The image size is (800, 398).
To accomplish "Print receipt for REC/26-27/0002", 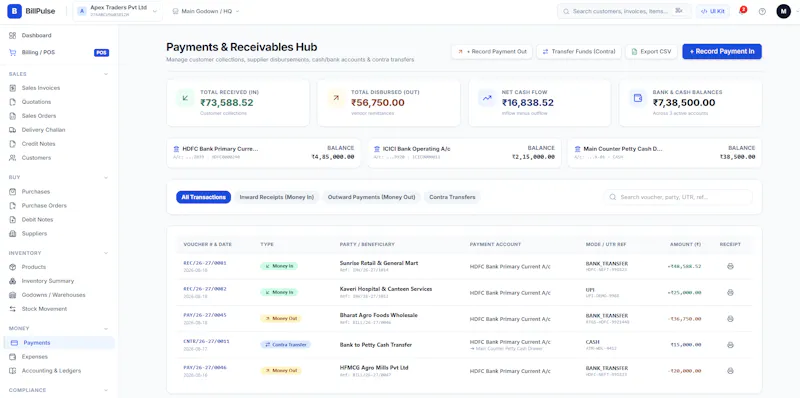I will (730, 292).
